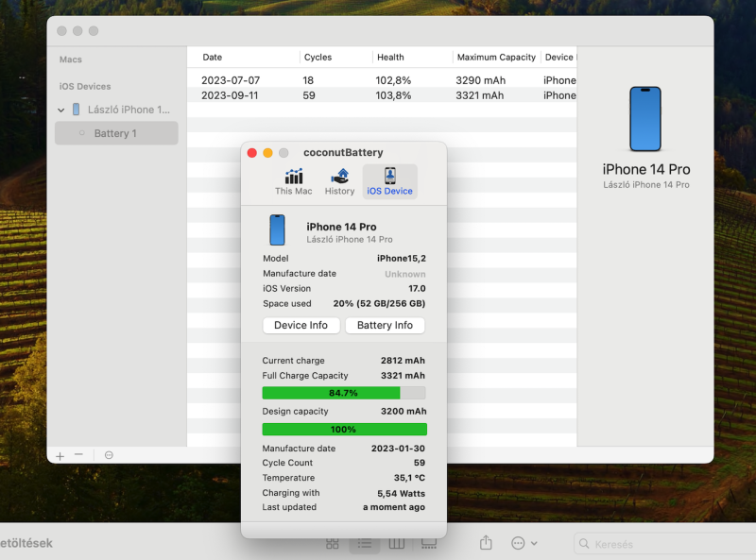756x560 pixels.
Task: Click the large iPhone 14 Pro image
Action: click(645, 119)
